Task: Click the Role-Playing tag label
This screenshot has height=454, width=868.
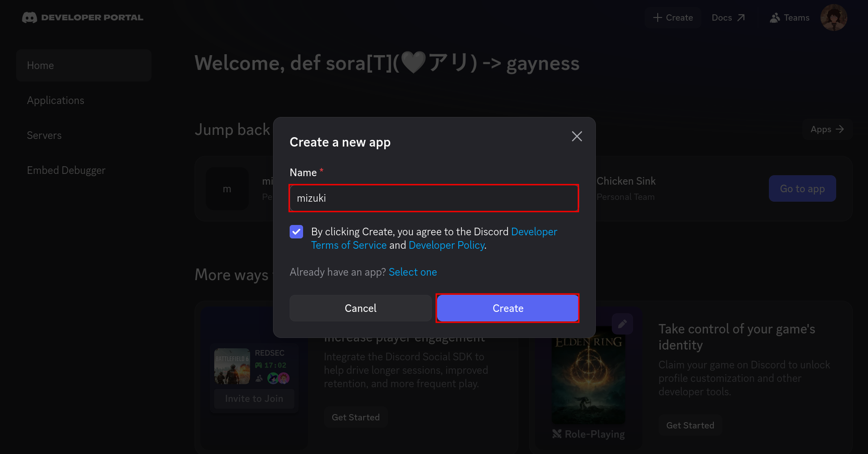Action: click(x=588, y=434)
